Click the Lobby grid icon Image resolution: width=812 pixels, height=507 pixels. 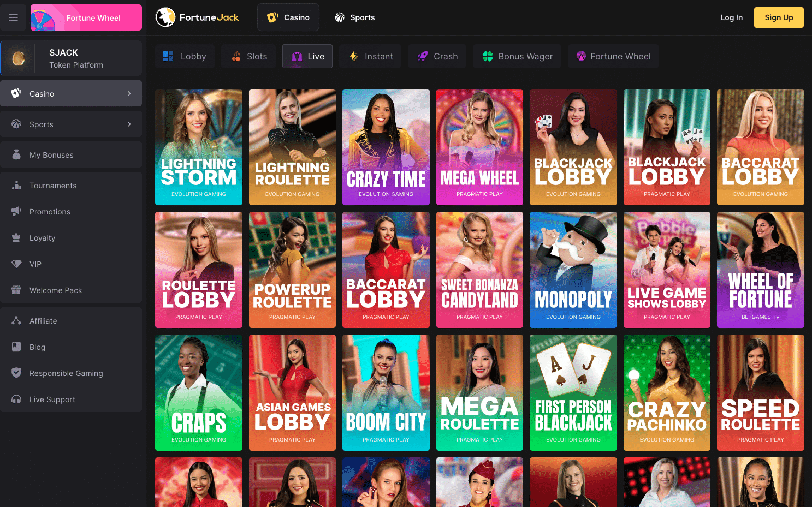tap(168, 56)
